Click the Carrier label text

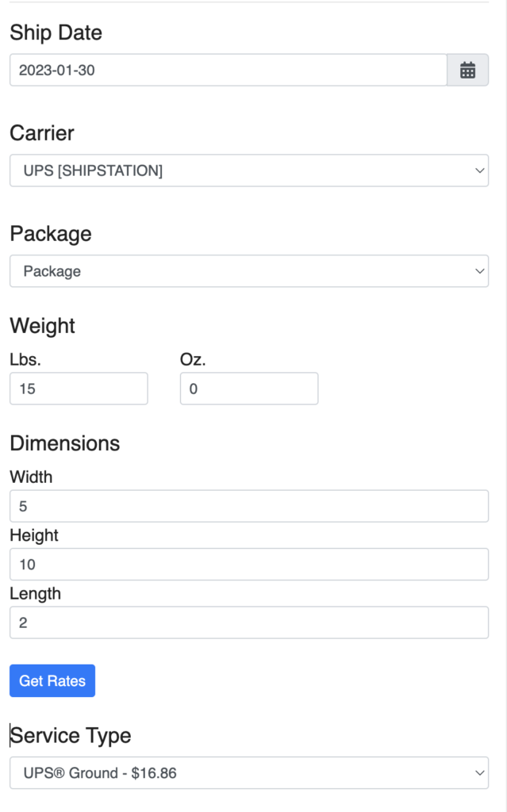[x=42, y=133]
